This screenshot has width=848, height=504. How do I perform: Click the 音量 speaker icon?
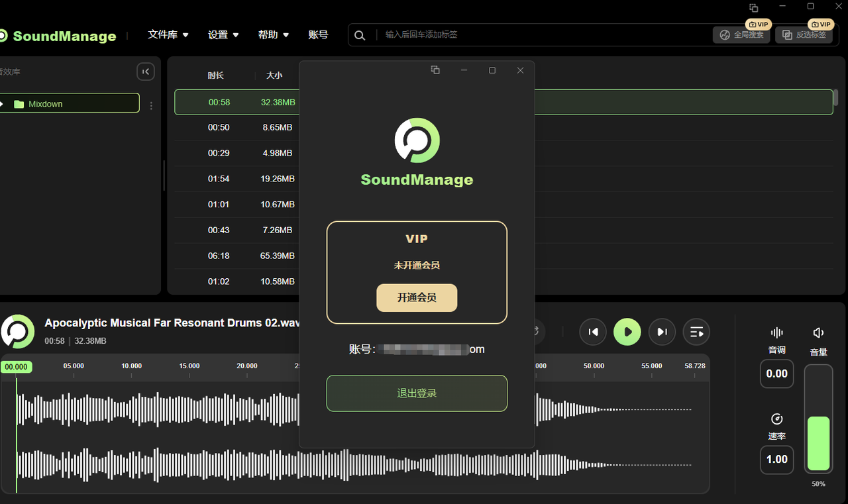click(x=819, y=332)
